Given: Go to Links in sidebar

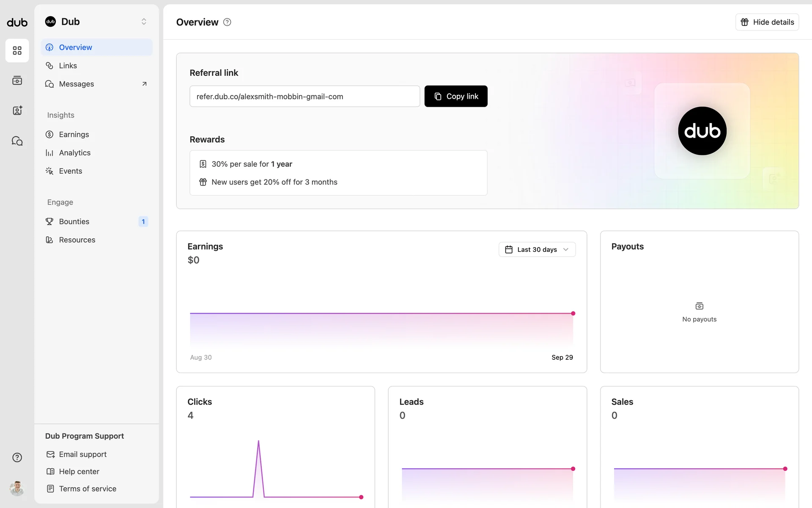Looking at the screenshot, I should [x=68, y=66].
